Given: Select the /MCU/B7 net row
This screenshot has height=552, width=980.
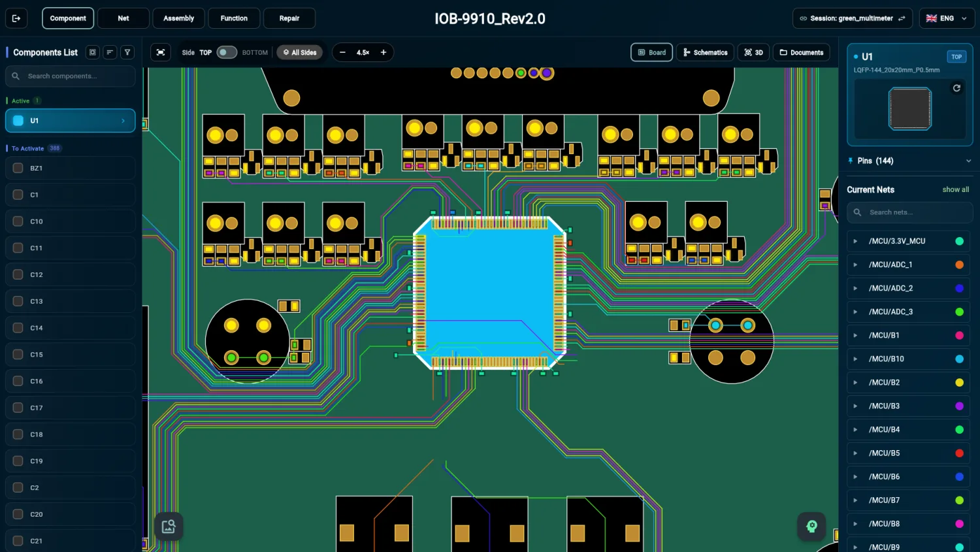Looking at the screenshot, I should [x=908, y=500].
